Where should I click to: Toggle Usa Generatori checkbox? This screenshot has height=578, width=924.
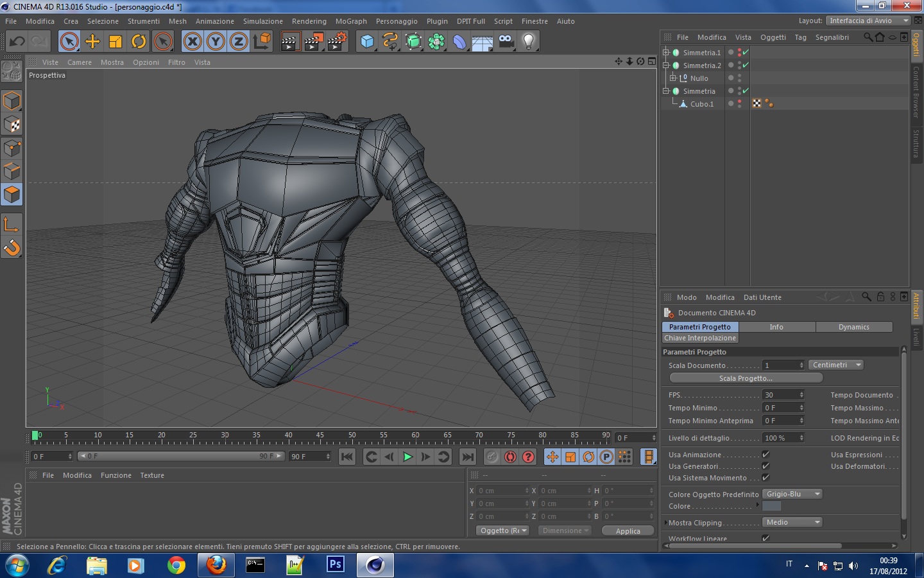coord(766,466)
